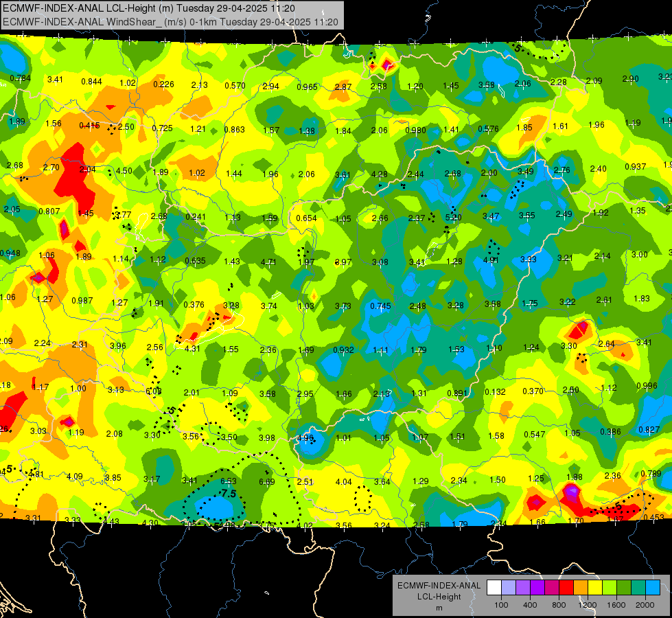Click the wind shear value 0.725
672x618 pixels.
point(163,128)
